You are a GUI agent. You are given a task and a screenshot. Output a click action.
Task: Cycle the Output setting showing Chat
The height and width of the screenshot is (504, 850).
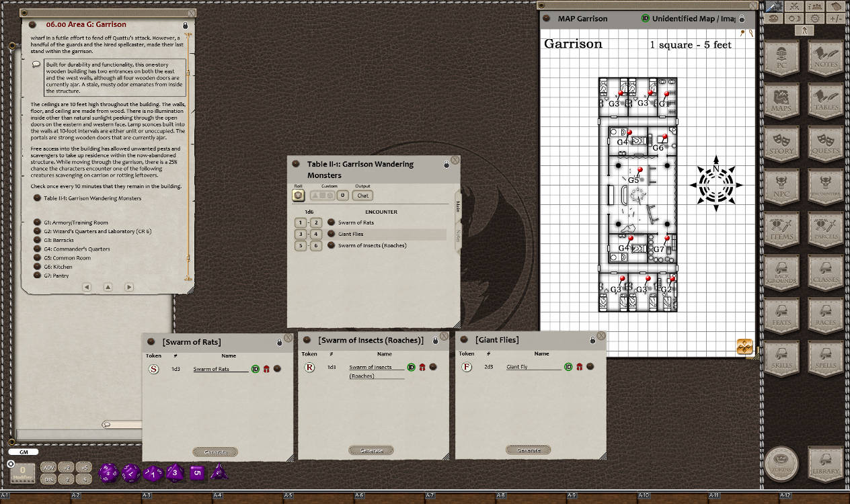(x=363, y=196)
